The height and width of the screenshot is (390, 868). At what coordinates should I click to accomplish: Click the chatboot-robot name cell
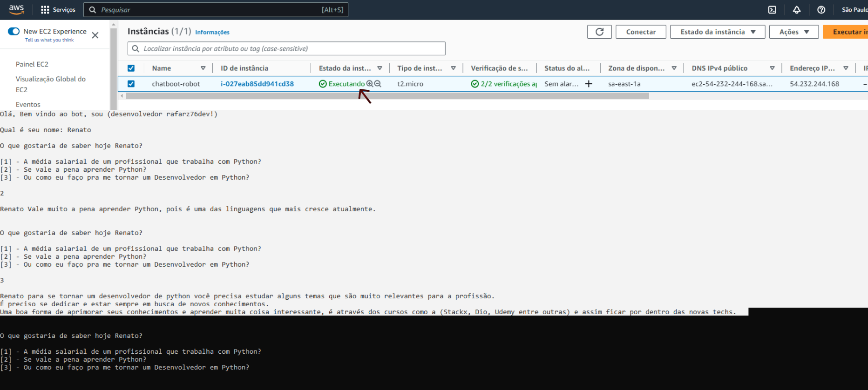(176, 84)
